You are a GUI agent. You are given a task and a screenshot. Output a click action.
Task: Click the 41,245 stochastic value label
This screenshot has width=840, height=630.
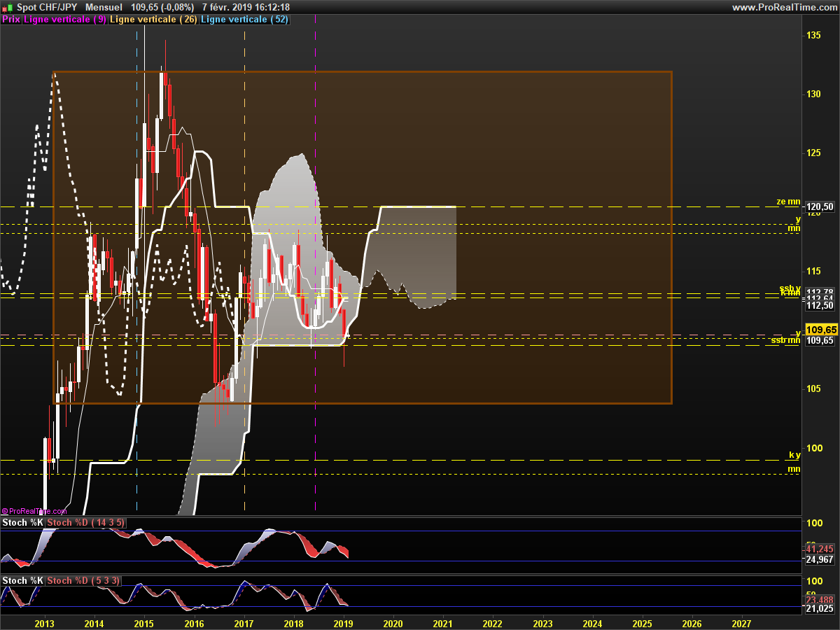click(820, 549)
